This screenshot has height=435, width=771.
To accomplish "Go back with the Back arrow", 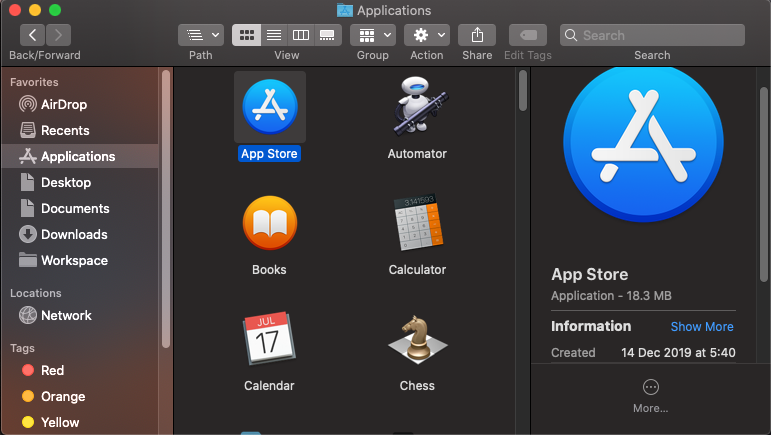I will pos(32,35).
